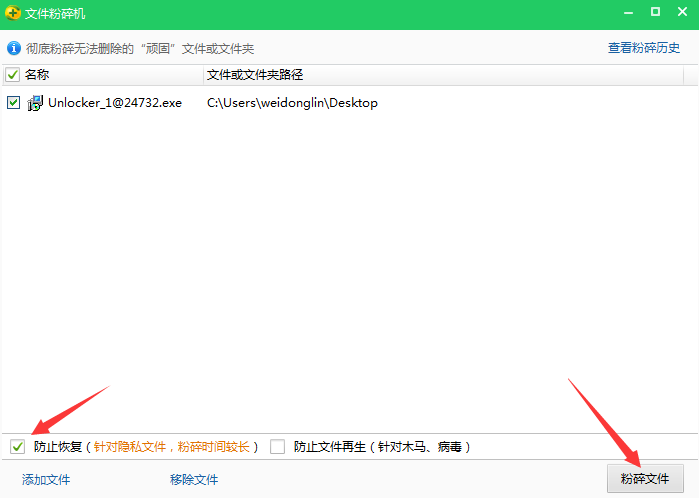The image size is (699, 498).
Task: Uncheck the Unlocker_1@24732.exe row checkbox
Action: click(13, 103)
